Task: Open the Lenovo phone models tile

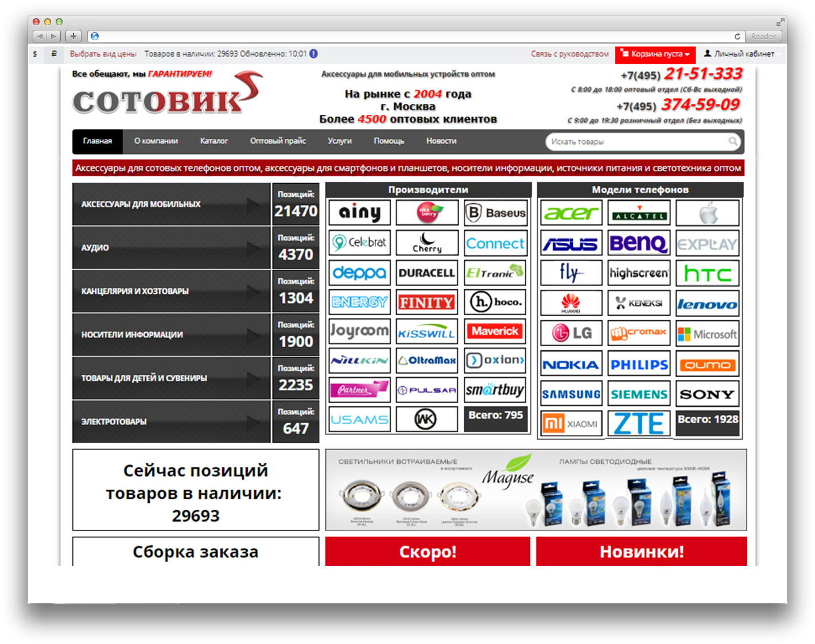Action: tap(708, 304)
